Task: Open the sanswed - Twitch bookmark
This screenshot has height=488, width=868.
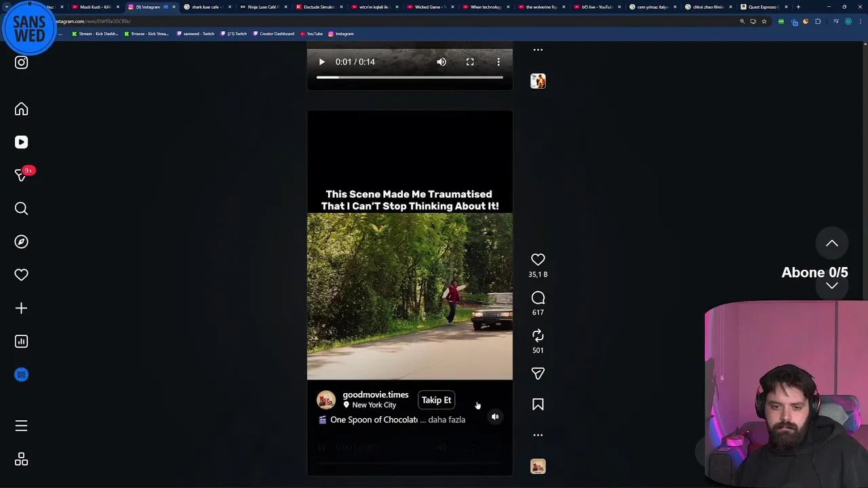Action: pyautogui.click(x=195, y=34)
